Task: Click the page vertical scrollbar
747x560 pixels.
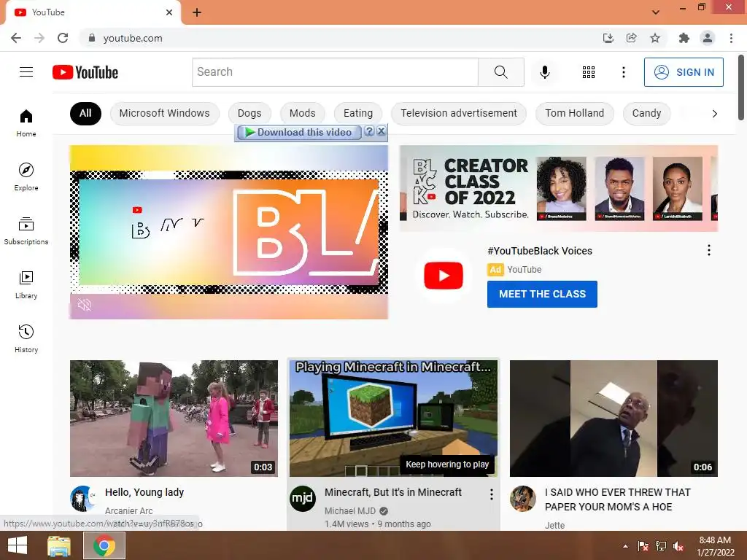Action: [x=741, y=88]
